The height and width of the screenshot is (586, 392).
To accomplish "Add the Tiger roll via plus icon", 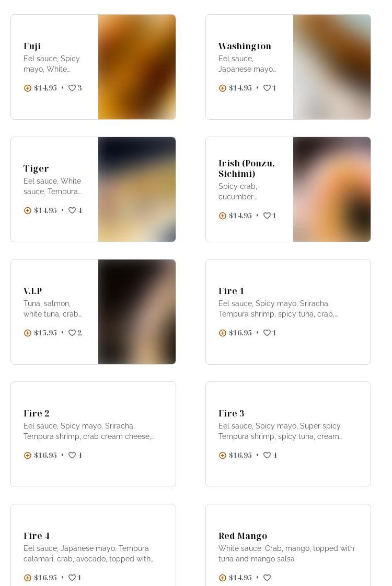I will point(27,210).
